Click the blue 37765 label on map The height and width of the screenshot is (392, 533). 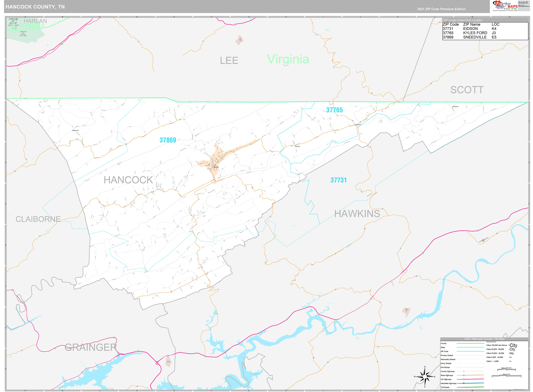tap(334, 110)
